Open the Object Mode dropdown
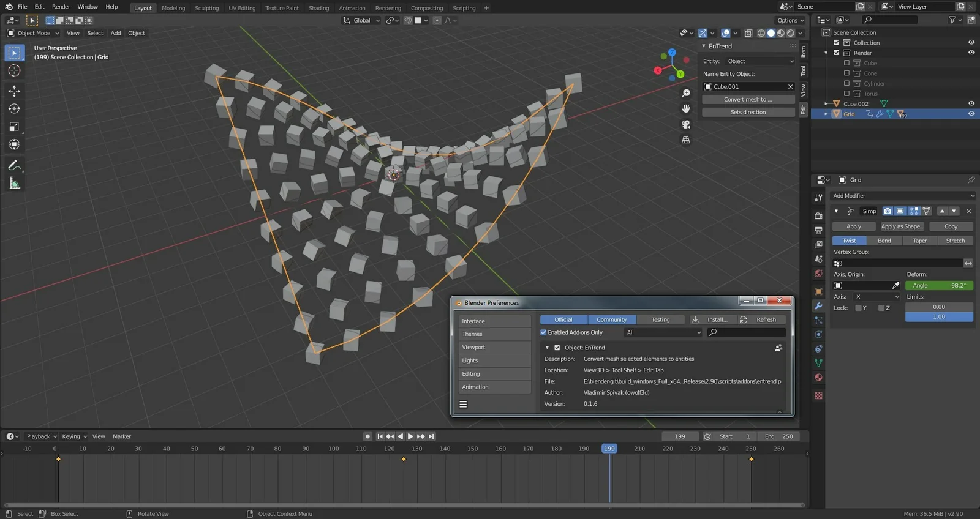The width and height of the screenshot is (980, 519). point(33,33)
